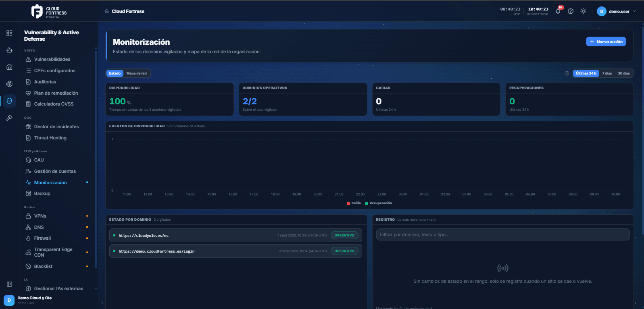The width and height of the screenshot is (644, 309).
Task: Click the Cloud Fortress logo
Action: click(x=49, y=11)
